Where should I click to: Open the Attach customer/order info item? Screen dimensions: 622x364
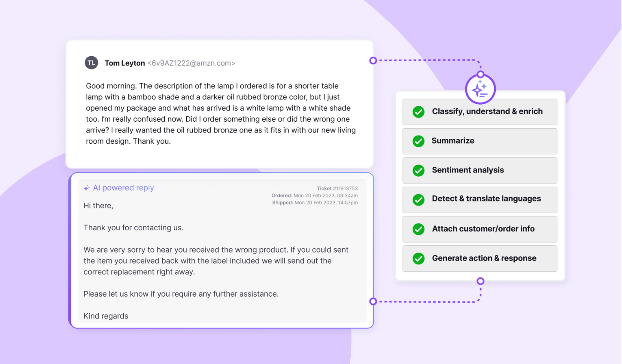pyautogui.click(x=480, y=229)
